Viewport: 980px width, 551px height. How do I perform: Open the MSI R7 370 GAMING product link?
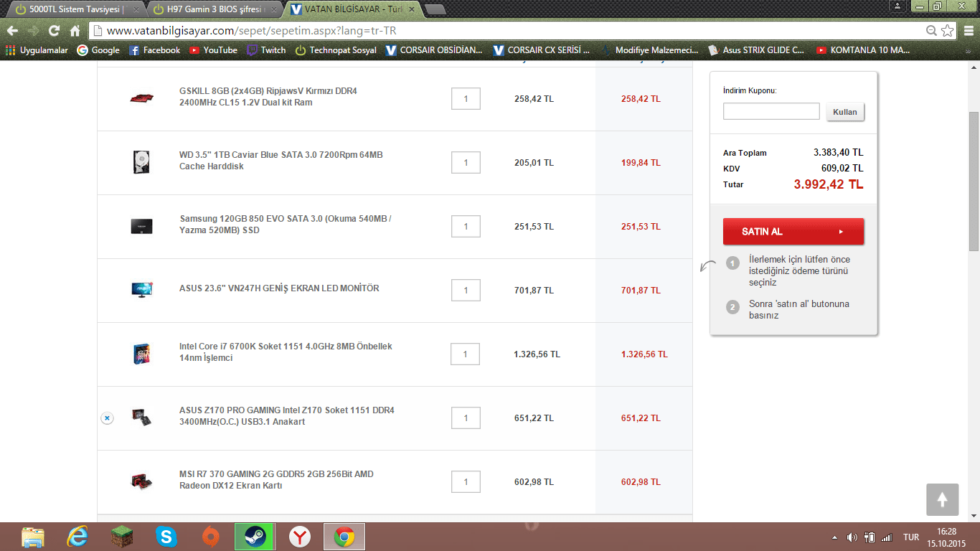click(x=276, y=480)
